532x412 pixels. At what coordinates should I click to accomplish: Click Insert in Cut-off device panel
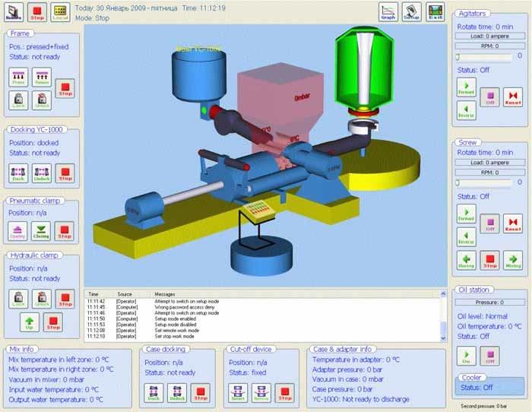[239, 392]
